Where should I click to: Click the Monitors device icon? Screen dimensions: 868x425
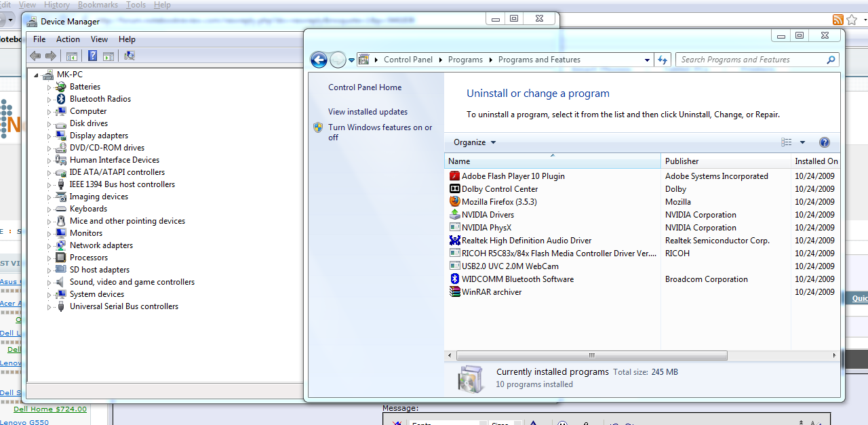(61, 233)
